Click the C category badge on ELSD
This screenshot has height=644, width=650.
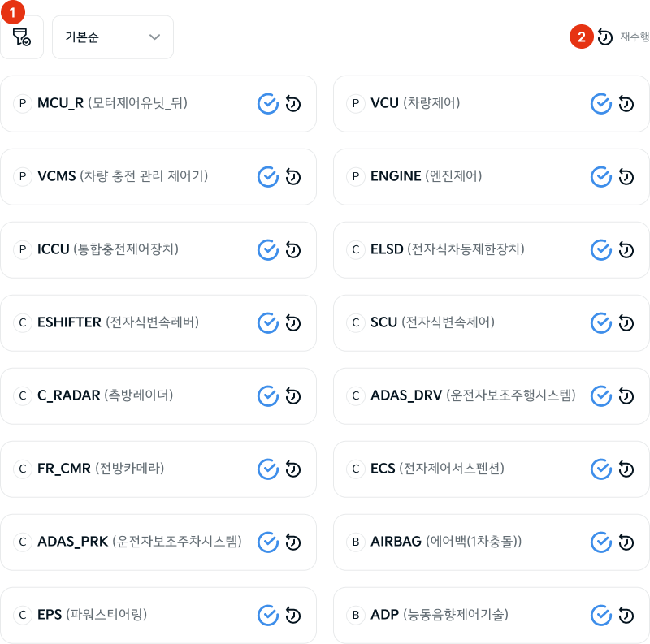[356, 249]
